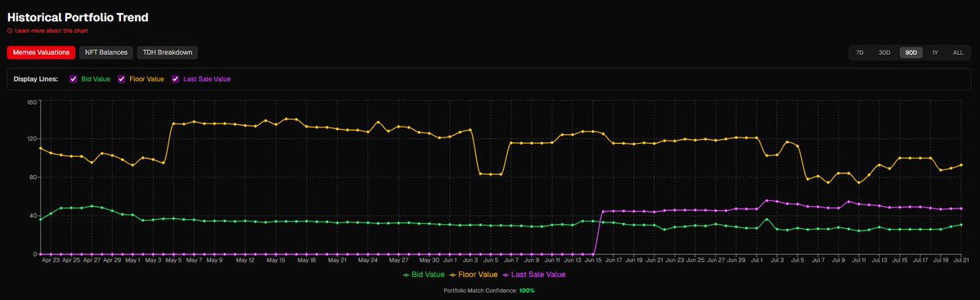Show ALL time range
Image resolution: width=980 pixels, height=300 pixels.
[x=958, y=53]
